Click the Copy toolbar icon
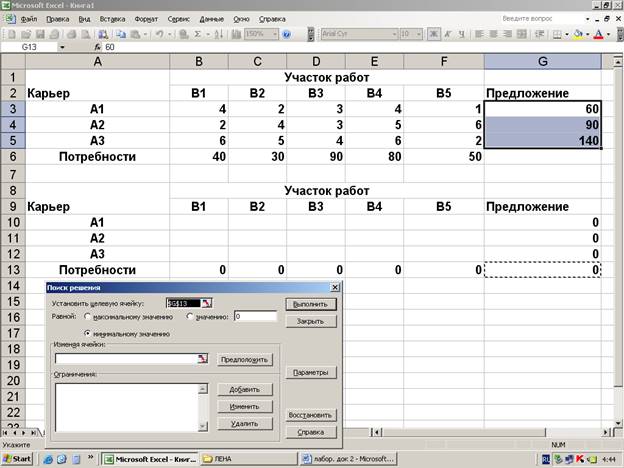This screenshot has width=624, height=468. 121,35
